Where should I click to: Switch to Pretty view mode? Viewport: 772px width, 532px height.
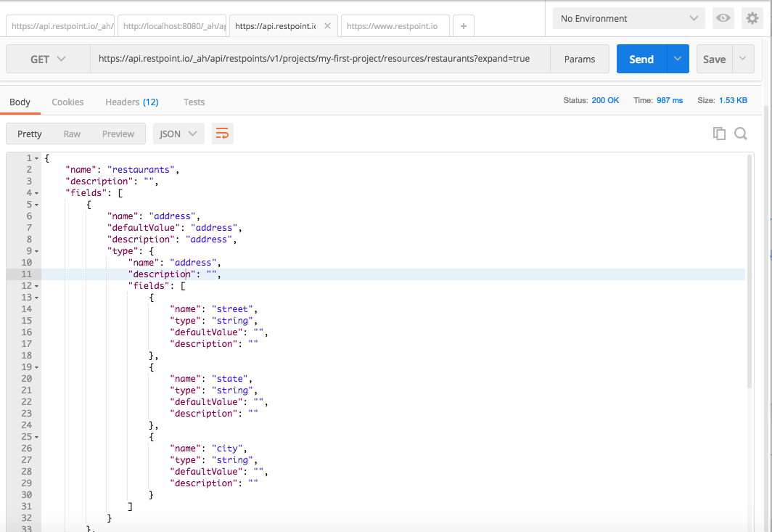[30, 134]
